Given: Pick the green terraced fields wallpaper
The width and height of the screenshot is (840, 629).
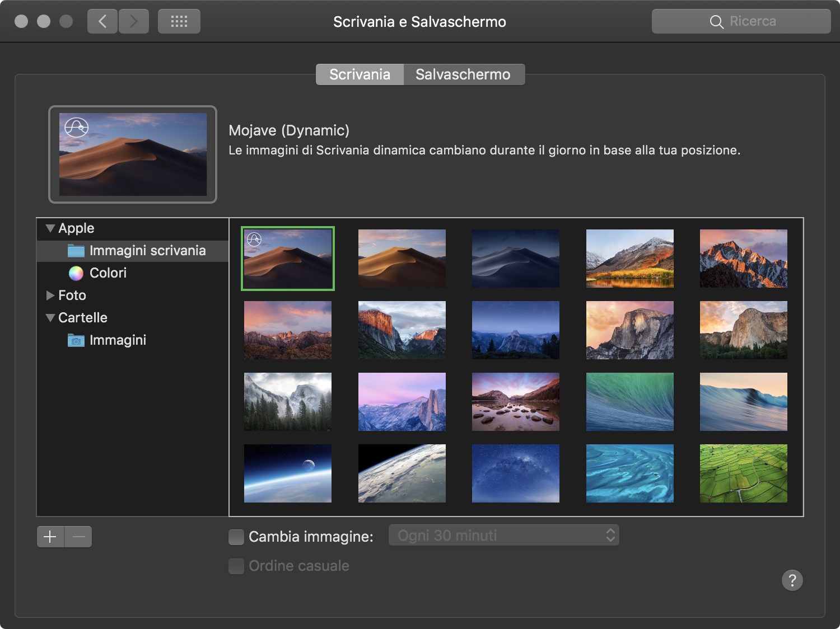Looking at the screenshot, I should (744, 473).
